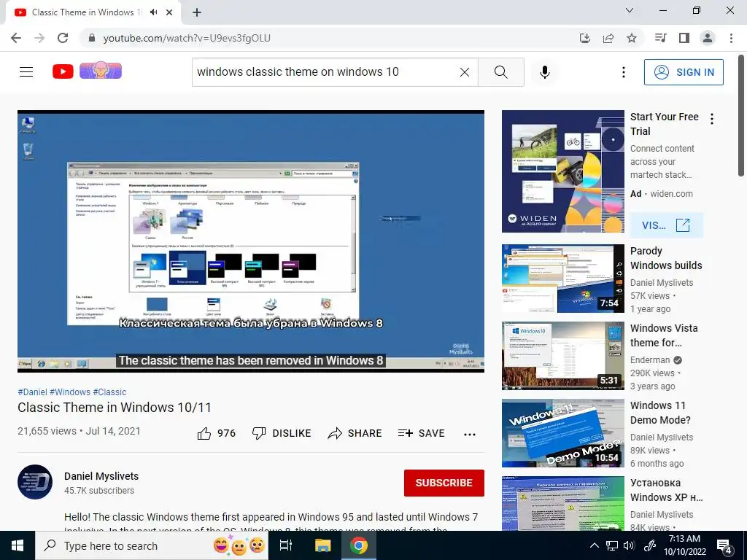The width and height of the screenshot is (747, 560).
Task: Click the Parody Windows builds title
Action: [x=666, y=258]
